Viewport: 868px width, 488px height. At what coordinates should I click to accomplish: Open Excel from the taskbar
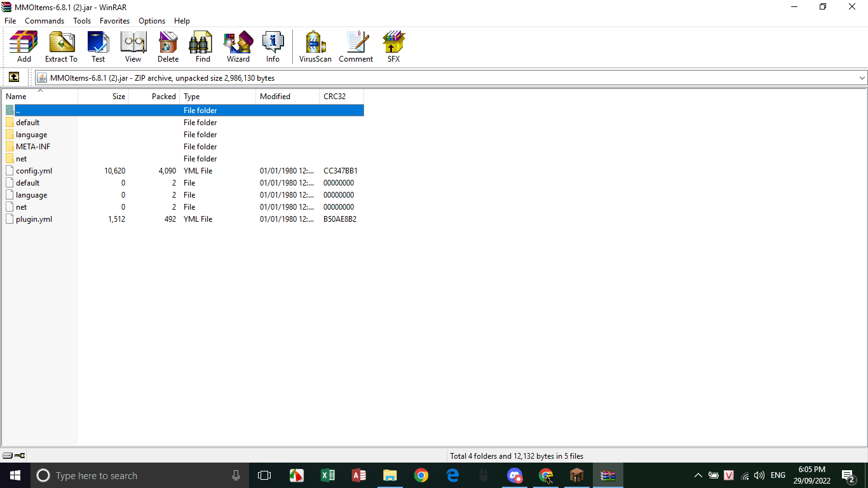(327, 475)
